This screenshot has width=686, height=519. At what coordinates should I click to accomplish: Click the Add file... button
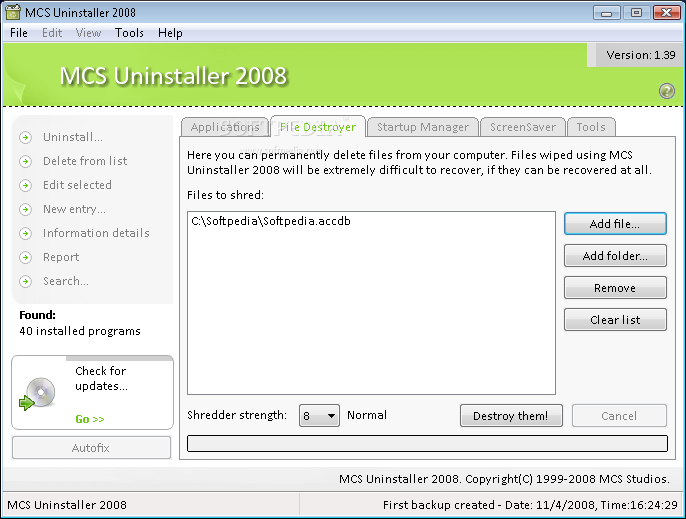pos(615,224)
